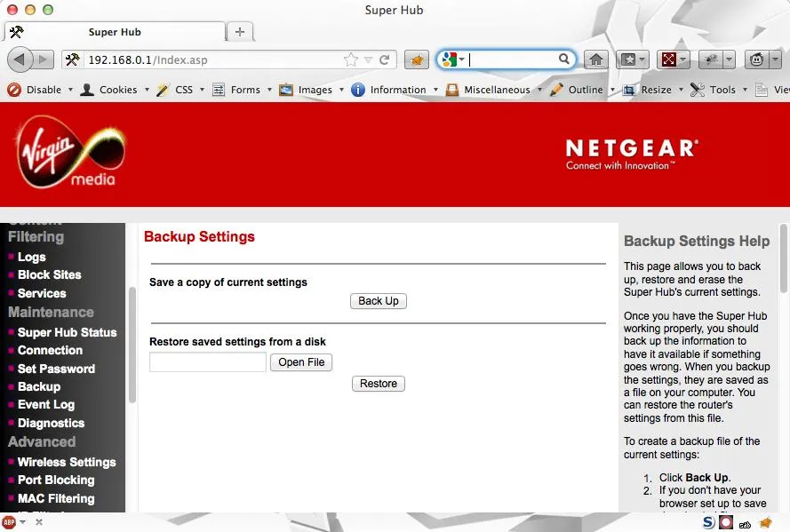
Task: Click the red circle icon in status bar
Action: [x=726, y=523]
